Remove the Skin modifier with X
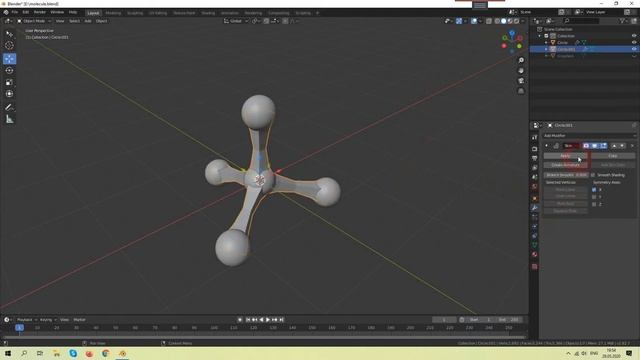640x360 pixels. (632, 146)
